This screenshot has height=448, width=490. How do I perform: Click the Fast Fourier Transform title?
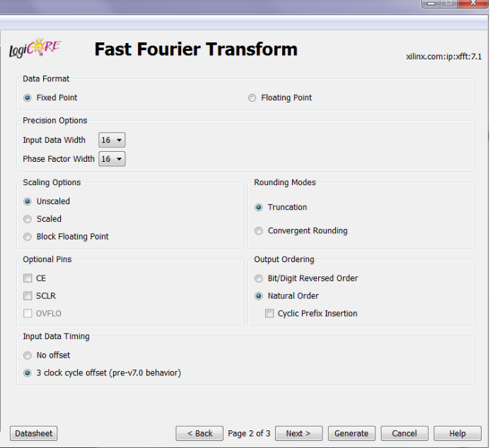tap(196, 49)
